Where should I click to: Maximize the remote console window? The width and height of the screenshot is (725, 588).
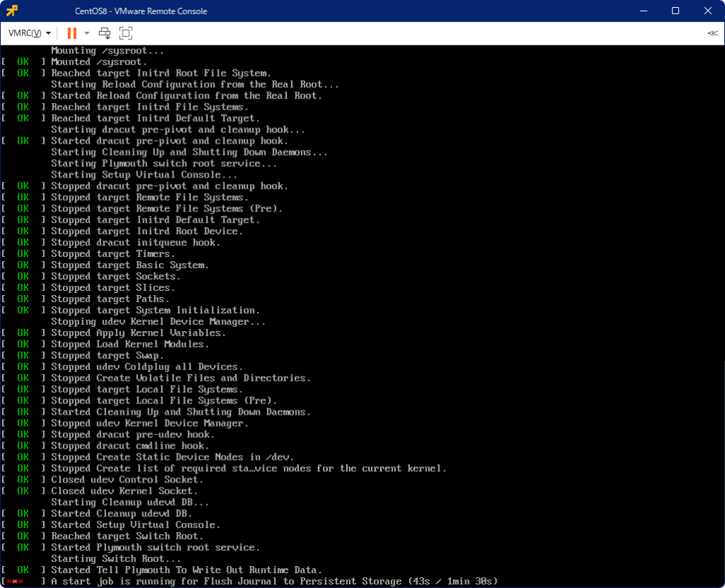click(675, 11)
